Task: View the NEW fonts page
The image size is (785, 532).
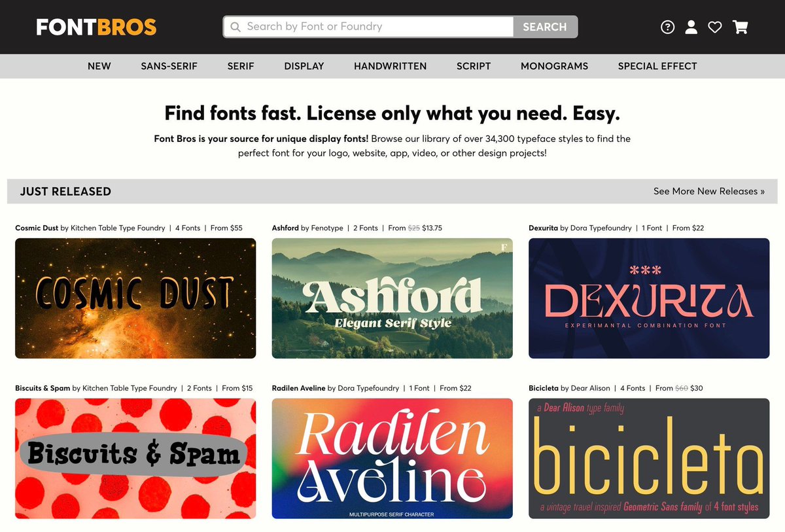Action: 99,66
